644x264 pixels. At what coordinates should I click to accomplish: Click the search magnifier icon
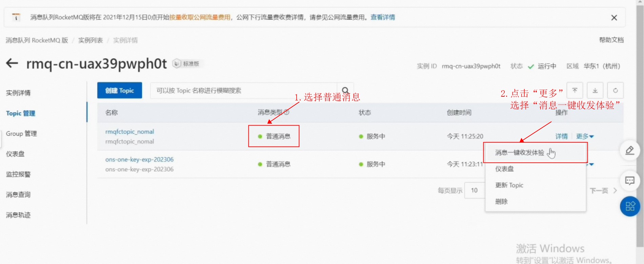[x=345, y=90]
